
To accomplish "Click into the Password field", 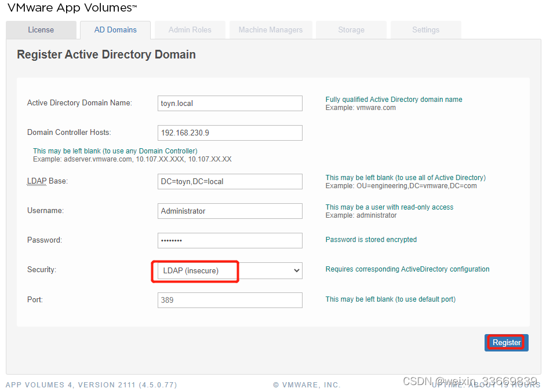I will coord(230,240).
